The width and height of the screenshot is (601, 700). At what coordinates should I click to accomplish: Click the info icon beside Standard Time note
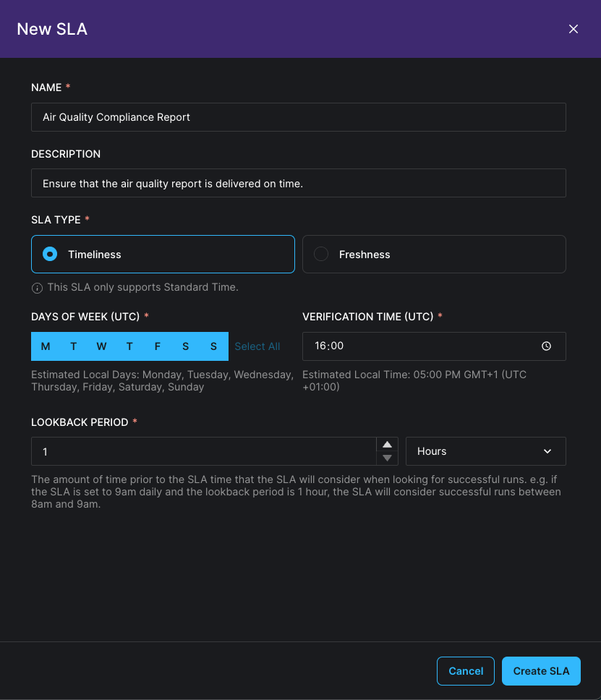point(37,288)
